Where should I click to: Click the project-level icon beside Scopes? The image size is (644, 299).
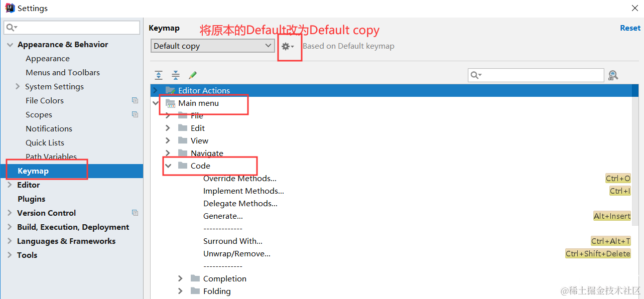135,114
